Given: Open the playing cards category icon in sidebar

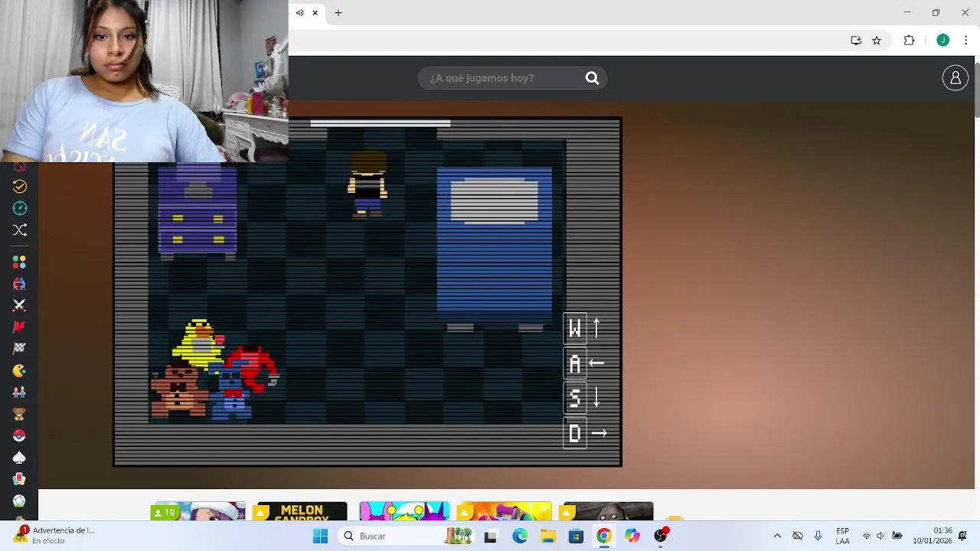Looking at the screenshot, I should coord(20,479).
